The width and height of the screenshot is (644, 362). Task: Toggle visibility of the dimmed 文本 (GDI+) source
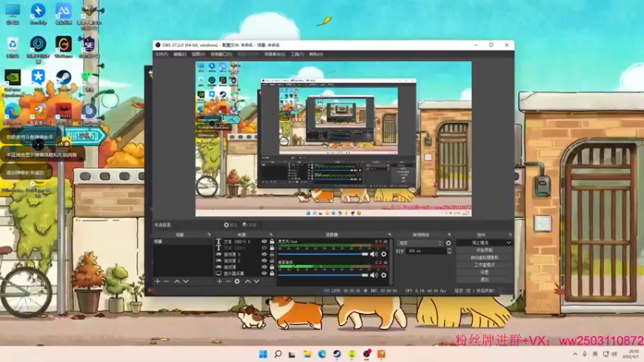pos(264,248)
